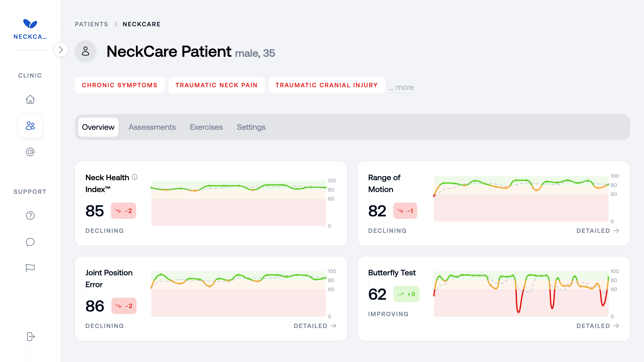Expand the sidebar with the chevron button
Viewport: 644px width, 362px height.
click(x=61, y=50)
